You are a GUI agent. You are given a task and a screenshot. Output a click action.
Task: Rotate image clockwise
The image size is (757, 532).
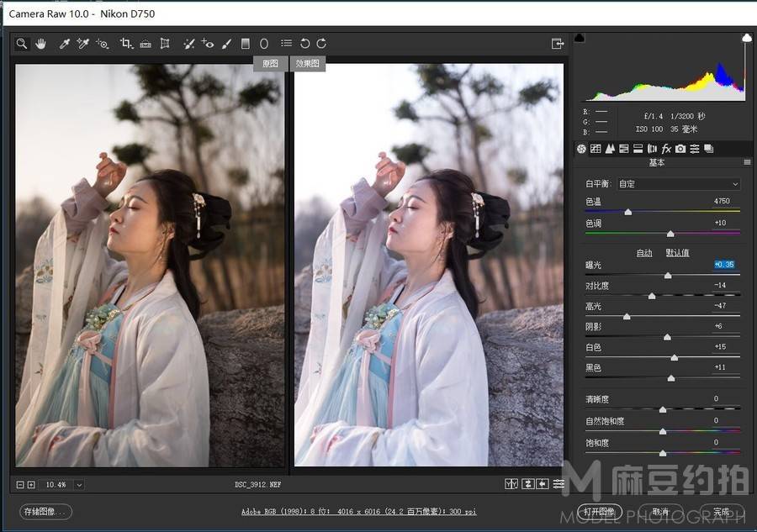(x=321, y=44)
